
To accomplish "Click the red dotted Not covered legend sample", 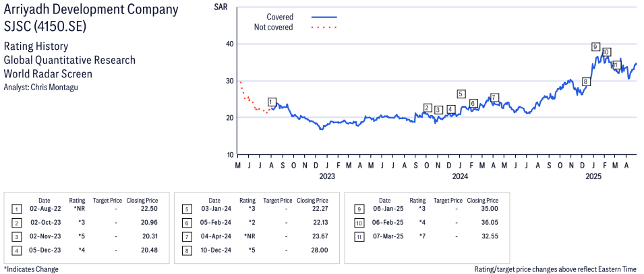I will click(324, 28).
